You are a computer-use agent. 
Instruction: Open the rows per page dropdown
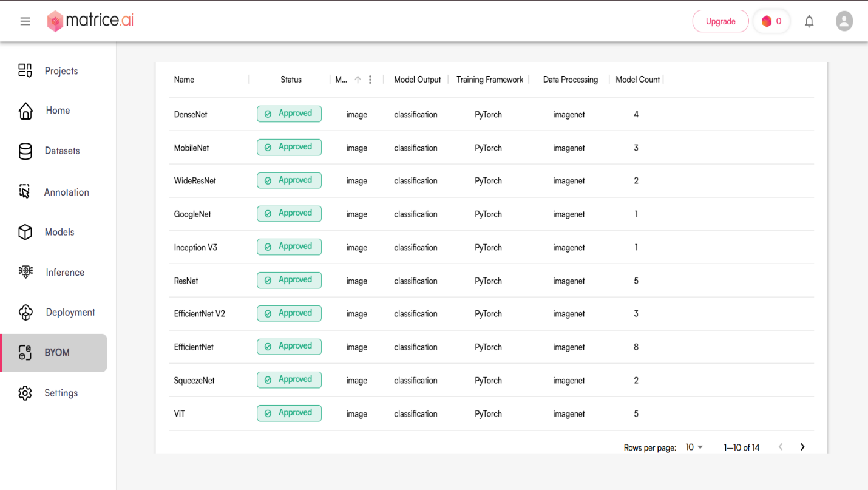(694, 447)
